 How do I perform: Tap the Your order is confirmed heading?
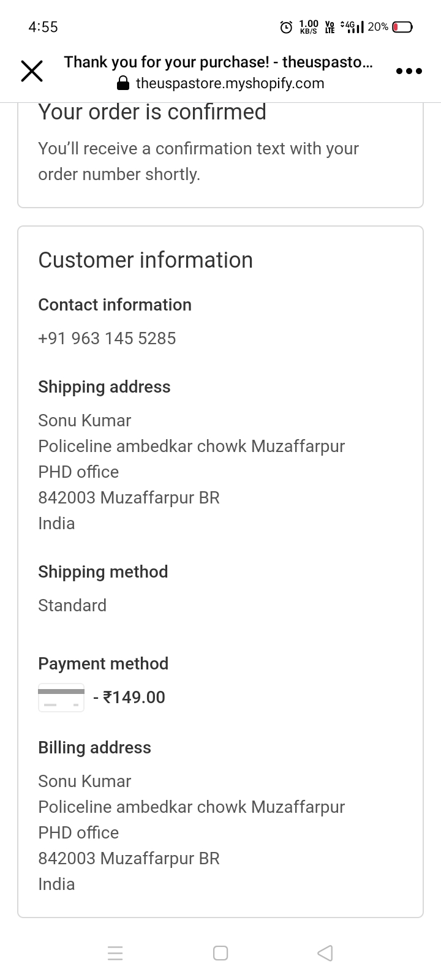pos(152,112)
